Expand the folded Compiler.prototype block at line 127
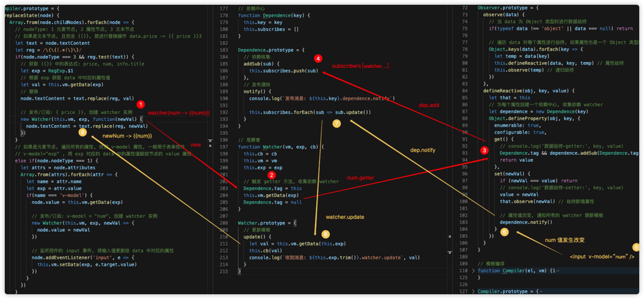The height and width of the screenshot is (299, 644). (473, 291)
